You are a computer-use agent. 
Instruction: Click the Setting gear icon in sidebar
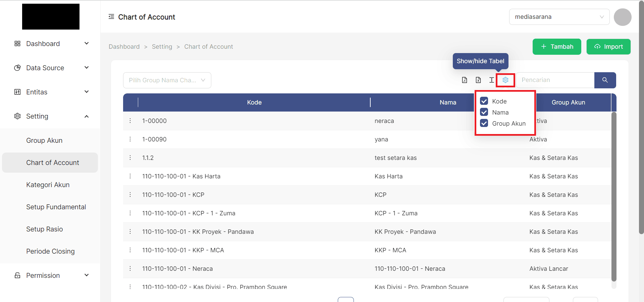pyautogui.click(x=17, y=116)
